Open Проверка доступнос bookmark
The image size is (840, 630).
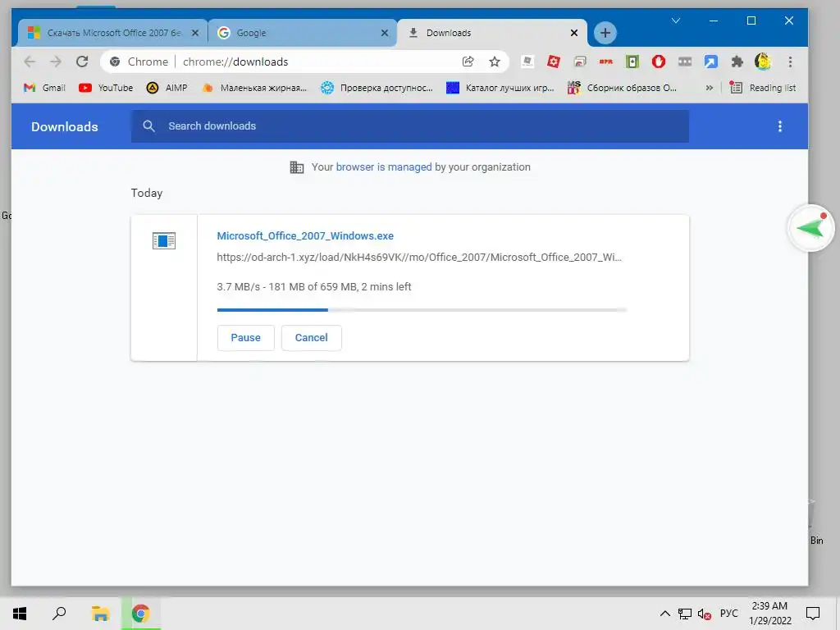(377, 88)
